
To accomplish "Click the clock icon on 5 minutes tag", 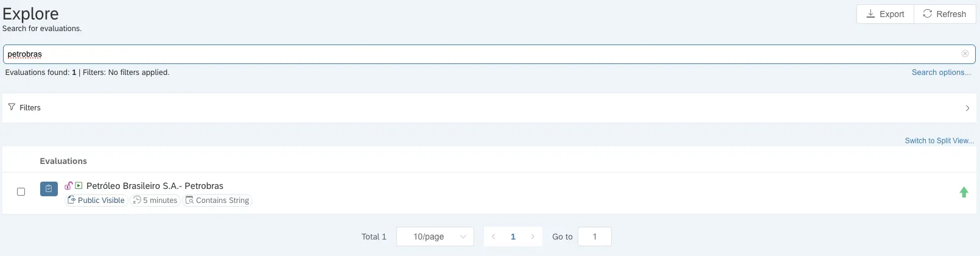I will click(x=137, y=201).
